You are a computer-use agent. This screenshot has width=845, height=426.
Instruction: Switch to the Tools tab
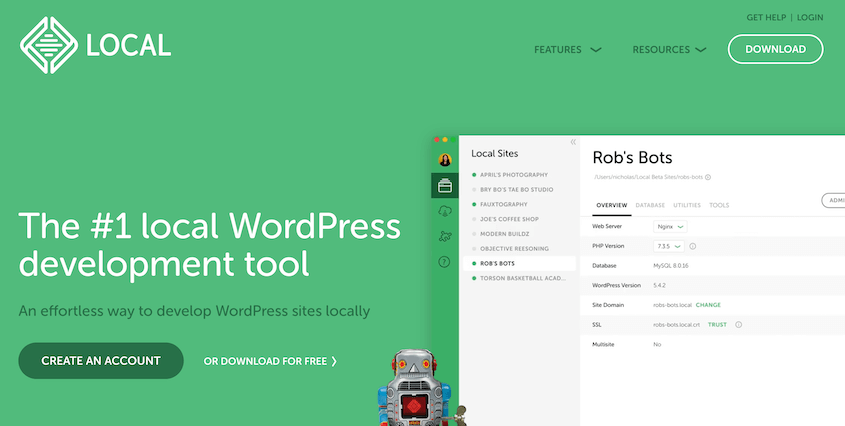tap(719, 205)
